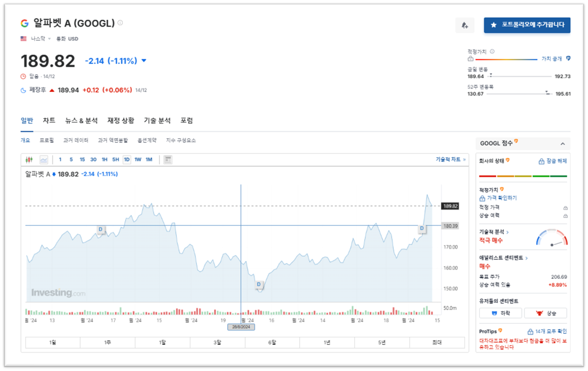Image resolution: width=588 pixels, height=371 pixels.
Task: Click the info icon beside 알파벳 A (GOOGL)
Action: coord(120,23)
